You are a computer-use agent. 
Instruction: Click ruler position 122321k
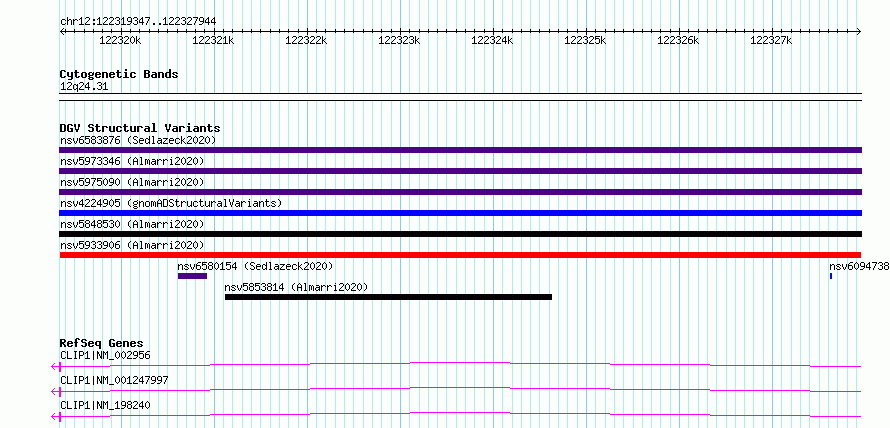(x=211, y=40)
